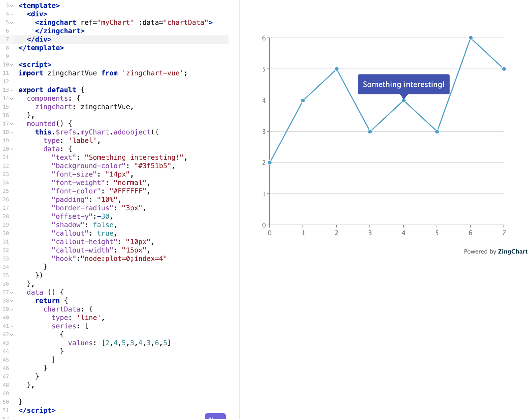The height and width of the screenshot is (419, 532).
Task: Collapse the addobject call on line 18
Action: 12,132
